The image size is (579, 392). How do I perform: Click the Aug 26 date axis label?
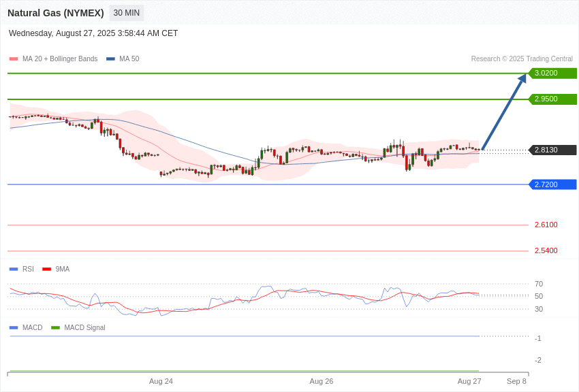coord(322,381)
